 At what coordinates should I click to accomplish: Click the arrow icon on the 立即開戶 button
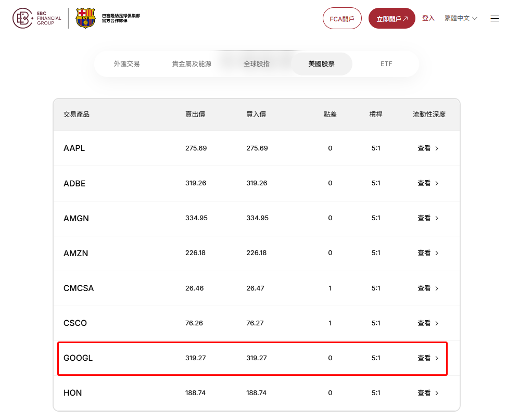(406, 18)
